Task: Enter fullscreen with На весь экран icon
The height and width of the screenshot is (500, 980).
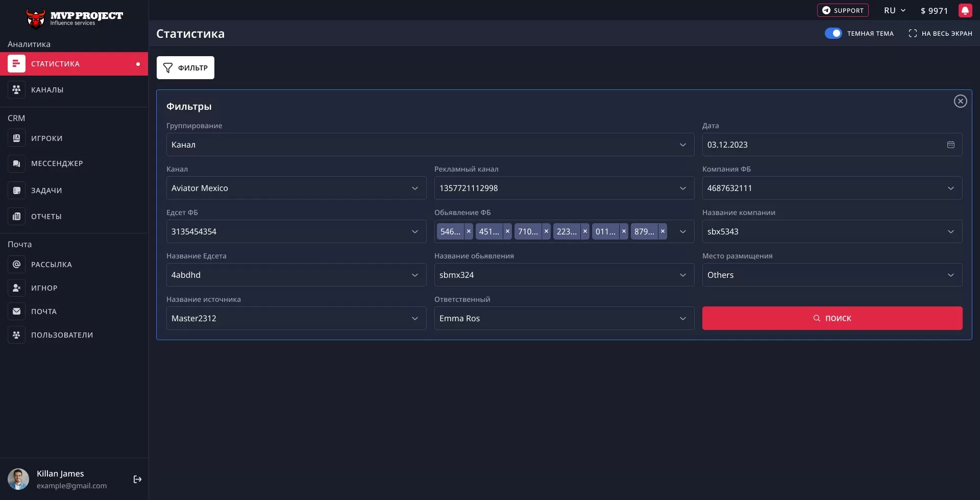Action: pos(913,33)
